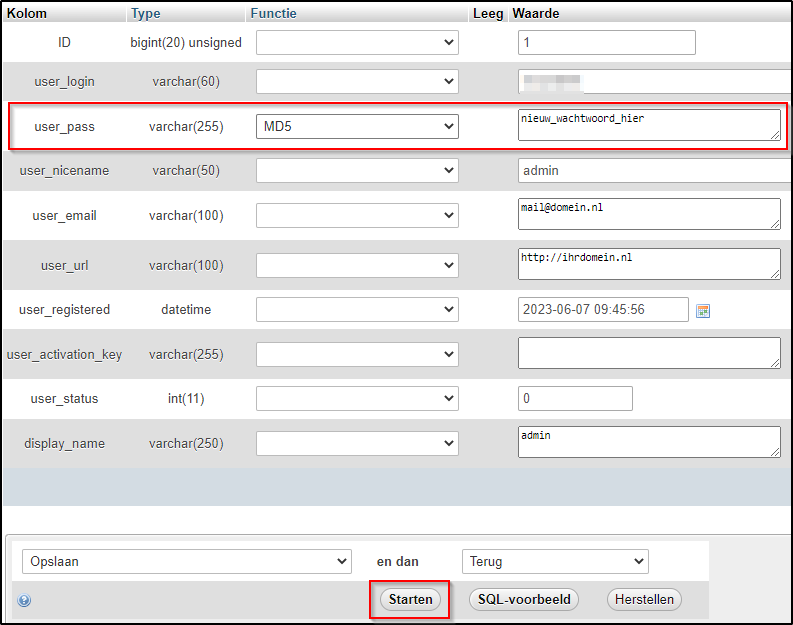The image size is (793, 625).
Task: Click the empty user_activation_key text area
Action: (x=648, y=353)
